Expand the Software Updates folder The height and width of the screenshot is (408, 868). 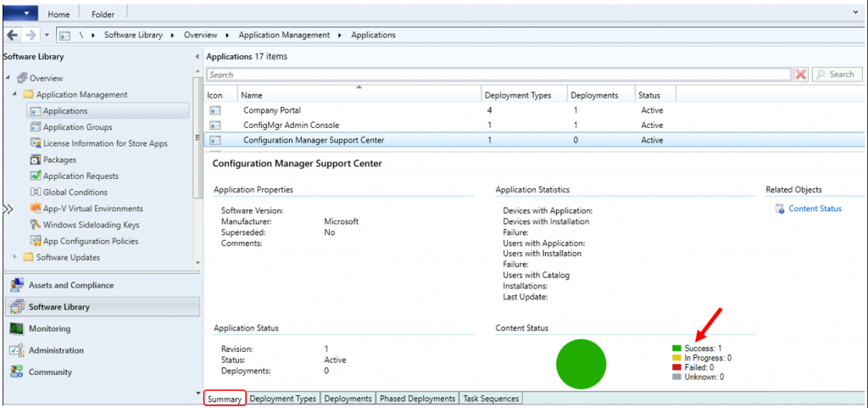click(x=15, y=257)
